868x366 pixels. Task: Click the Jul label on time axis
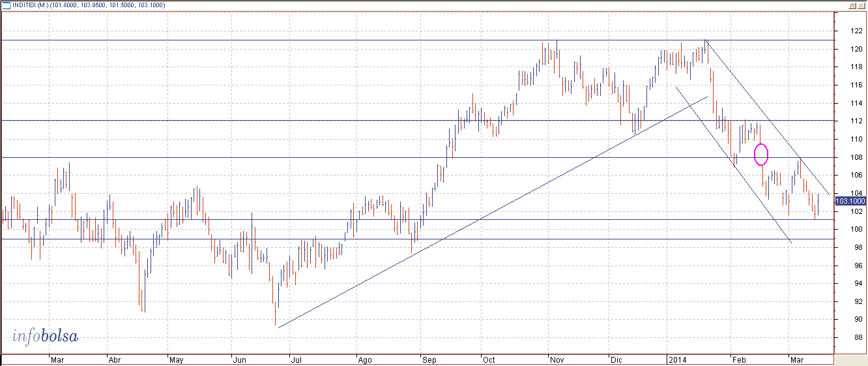click(296, 359)
